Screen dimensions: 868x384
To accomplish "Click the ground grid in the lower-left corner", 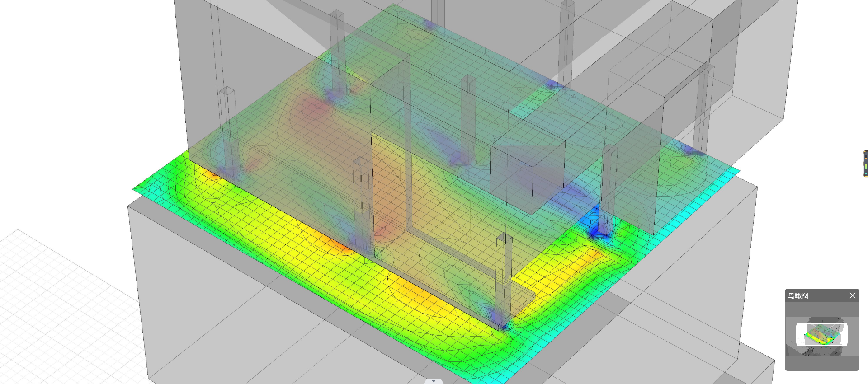I will [x=54, y=294].
